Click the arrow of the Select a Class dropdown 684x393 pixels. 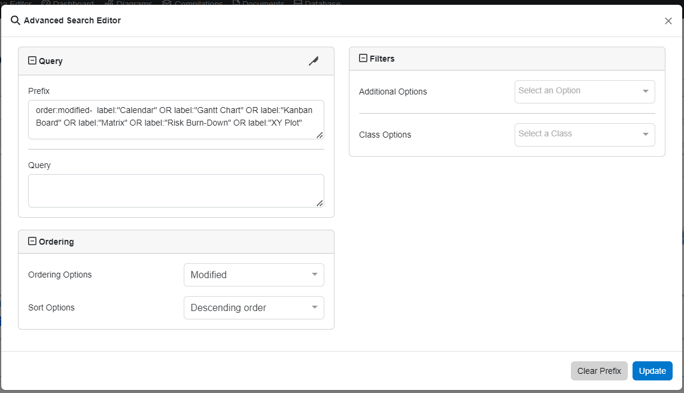coord(645,134)
